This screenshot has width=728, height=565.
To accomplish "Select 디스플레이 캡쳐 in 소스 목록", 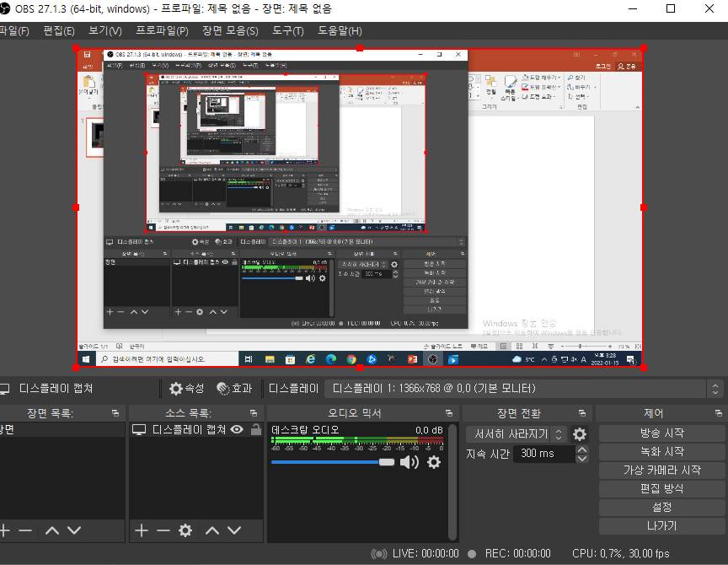I will coord(196,429).
